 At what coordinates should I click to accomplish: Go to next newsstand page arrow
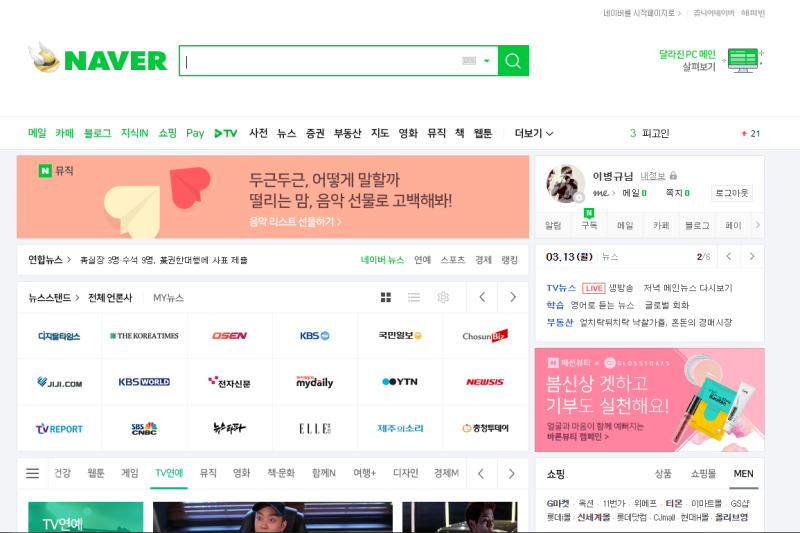tap(513, 297)
